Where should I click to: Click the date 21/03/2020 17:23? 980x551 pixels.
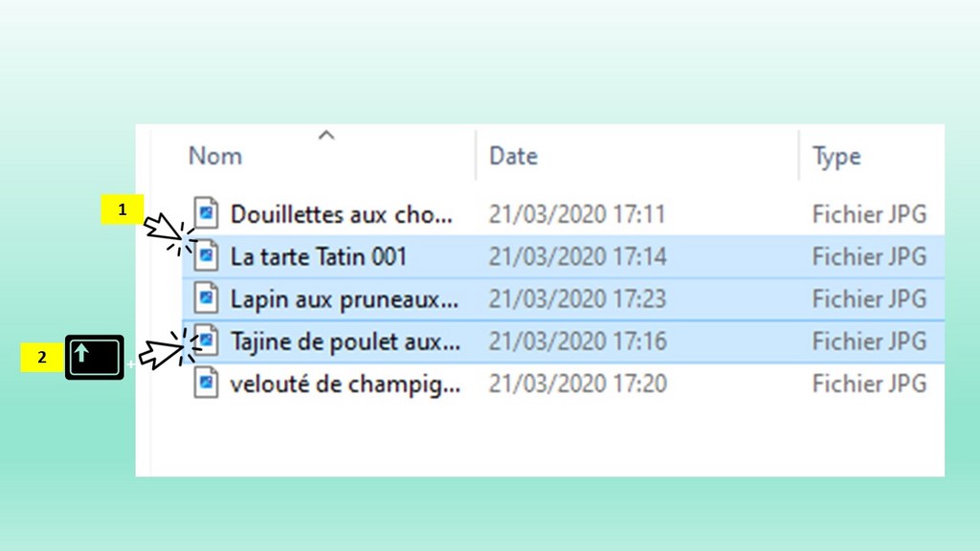[577, 298]
